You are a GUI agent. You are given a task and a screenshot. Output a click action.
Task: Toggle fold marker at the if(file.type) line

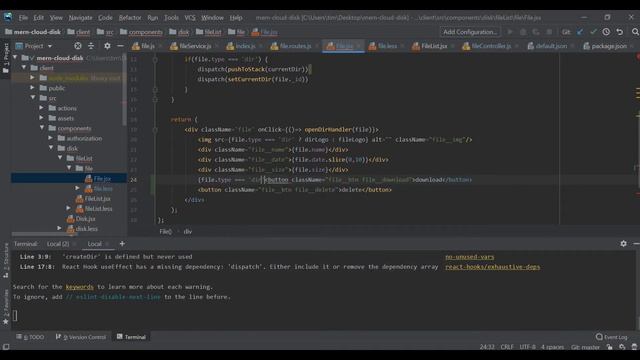click(155, 60)
